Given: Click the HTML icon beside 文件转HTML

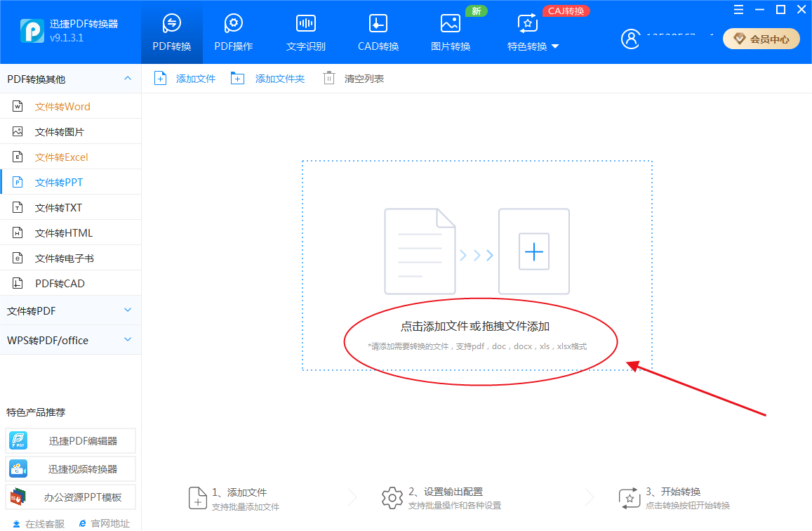Looking at the screenshot, I should [x=18, y=232].
